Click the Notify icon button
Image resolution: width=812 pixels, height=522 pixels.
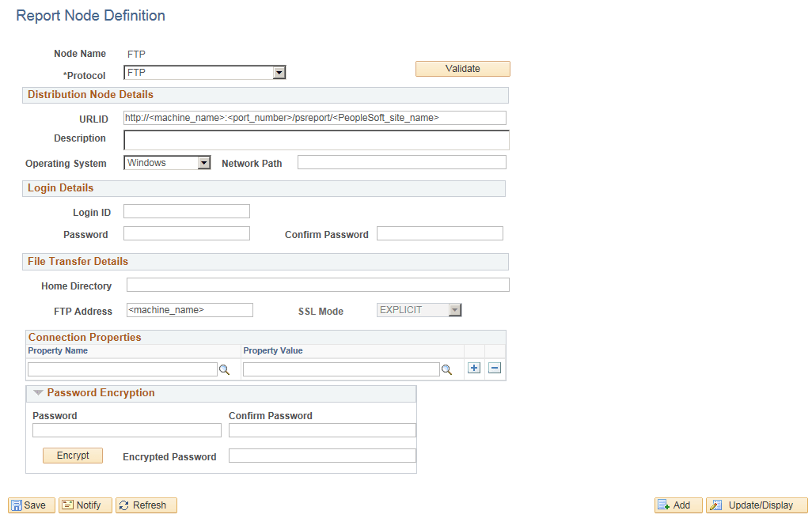(84, 505)
